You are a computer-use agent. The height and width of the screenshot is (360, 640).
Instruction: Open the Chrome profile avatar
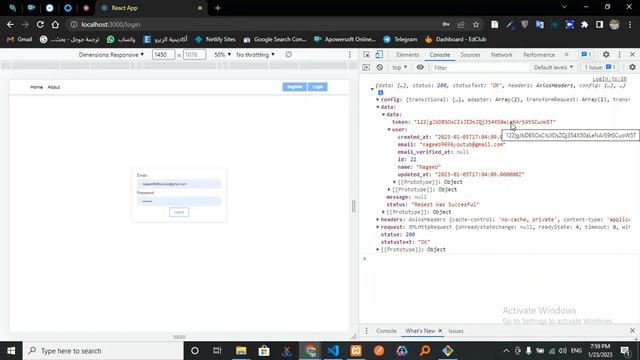[614, 24]
